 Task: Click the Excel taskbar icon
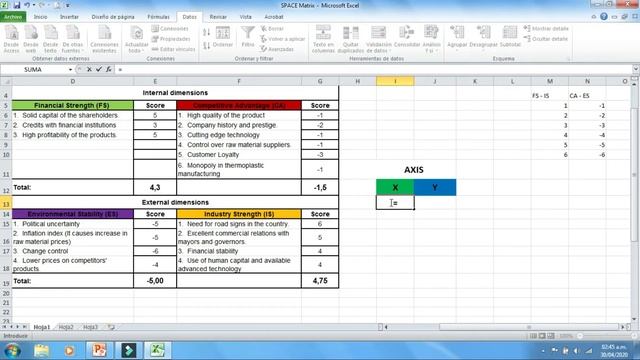pos(158,350)
